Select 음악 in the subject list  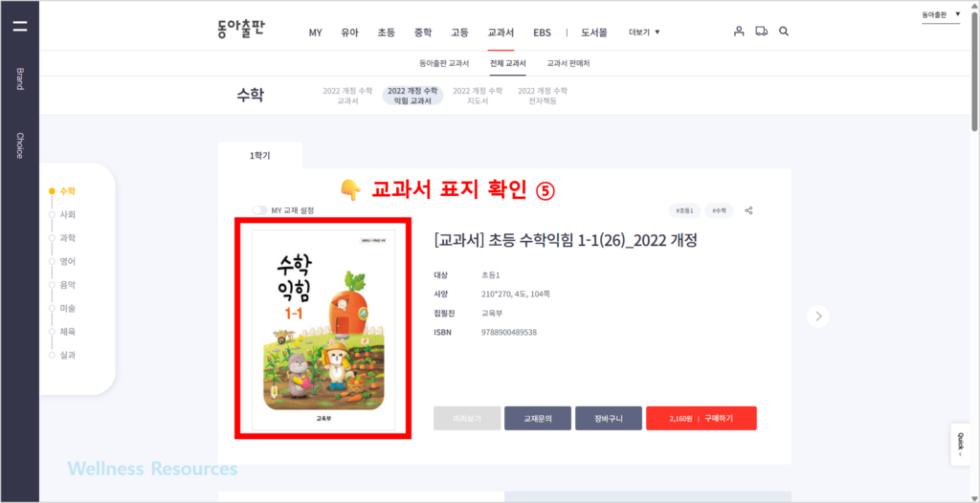[x=68, y=285]
